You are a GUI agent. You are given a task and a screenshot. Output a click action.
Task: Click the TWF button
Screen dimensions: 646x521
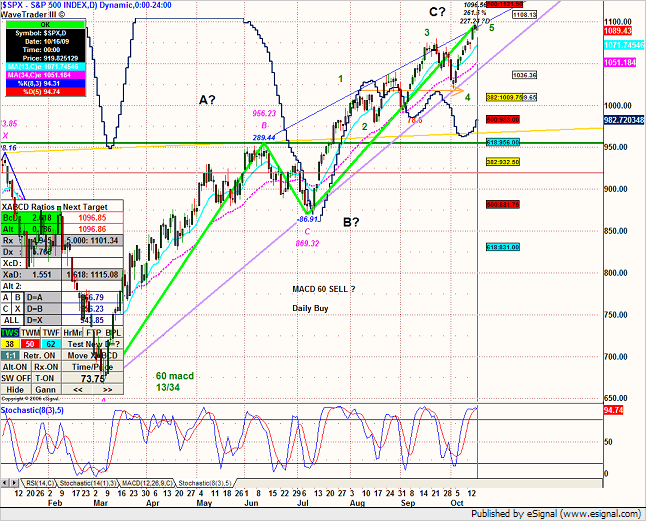tap(51, 333)
